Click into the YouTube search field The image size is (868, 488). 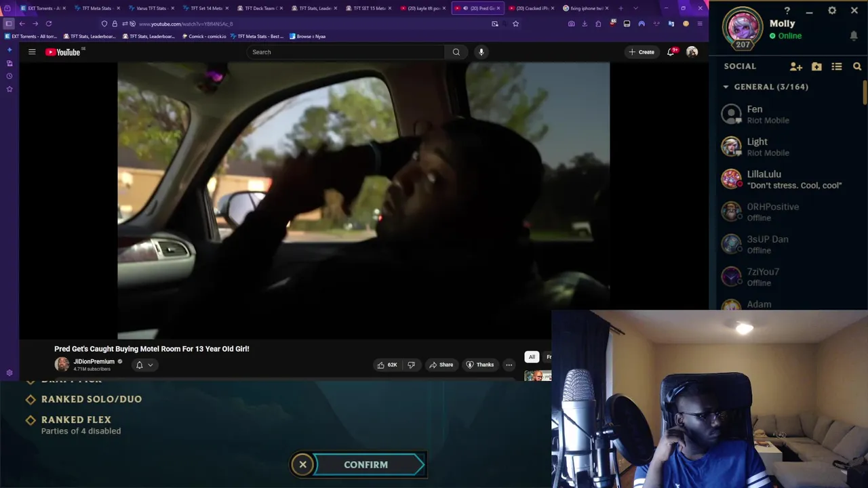(x=346, y=52)
